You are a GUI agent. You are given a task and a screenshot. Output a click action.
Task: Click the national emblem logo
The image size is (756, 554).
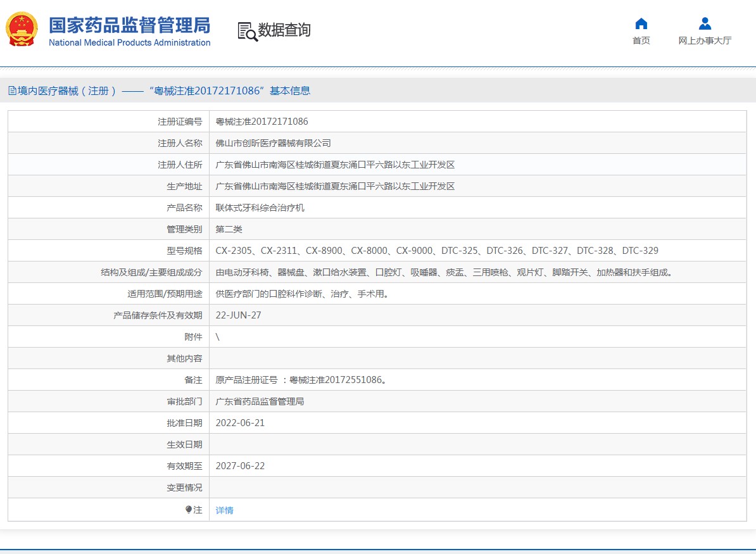pyautogui.click(x=22, y=29)
